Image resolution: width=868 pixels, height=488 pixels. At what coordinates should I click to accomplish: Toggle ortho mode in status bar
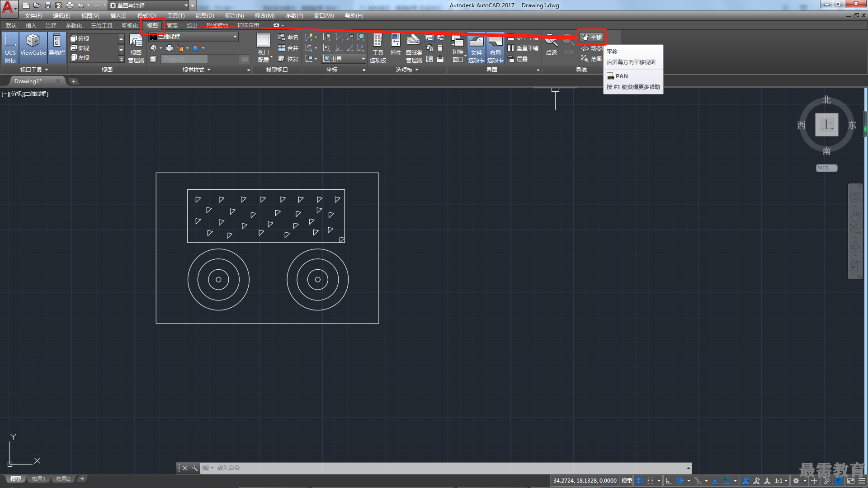click(x=669, y=481)
